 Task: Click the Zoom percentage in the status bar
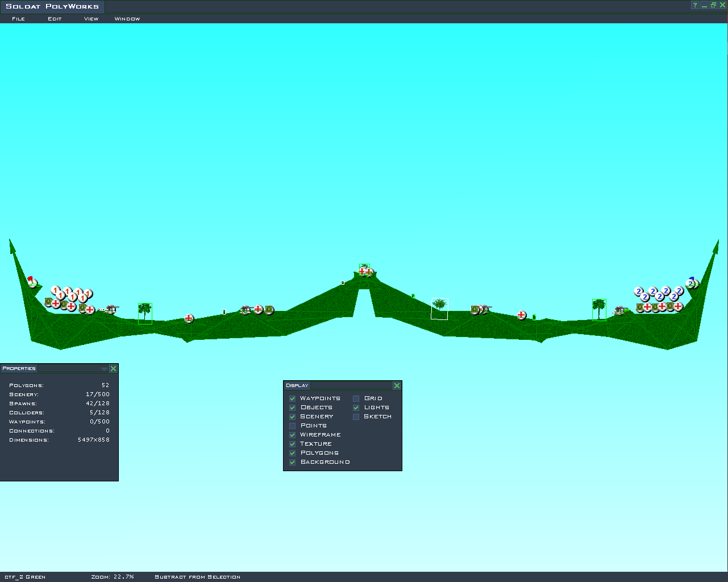pos(113,577)
